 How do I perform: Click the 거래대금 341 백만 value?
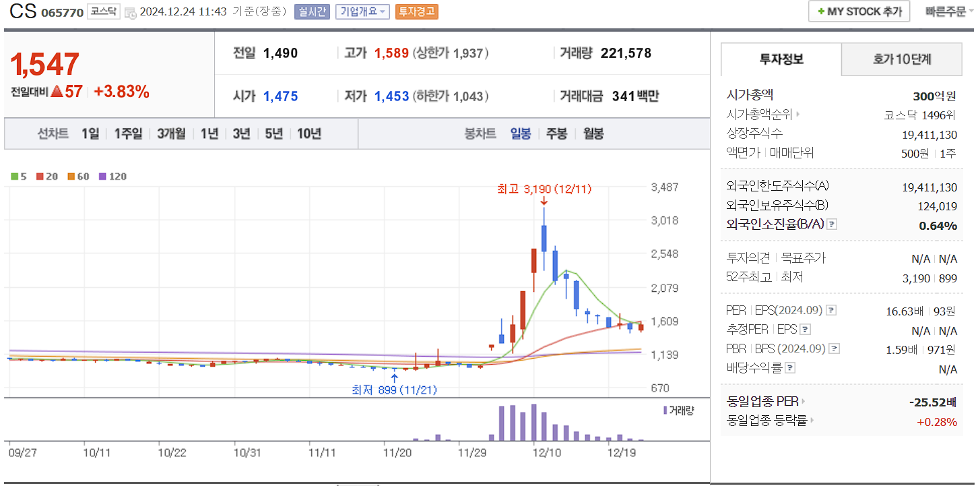click(635, 96)
